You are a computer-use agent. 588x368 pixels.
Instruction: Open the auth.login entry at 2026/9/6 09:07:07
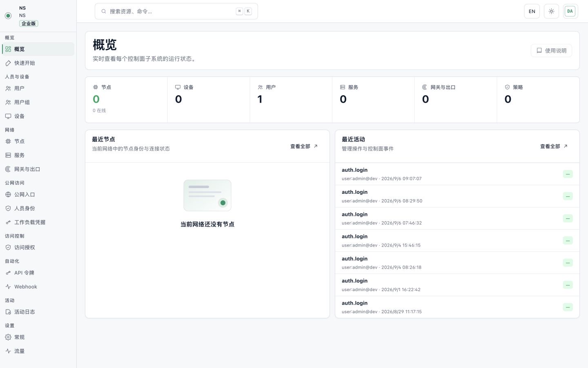point(457,174)
